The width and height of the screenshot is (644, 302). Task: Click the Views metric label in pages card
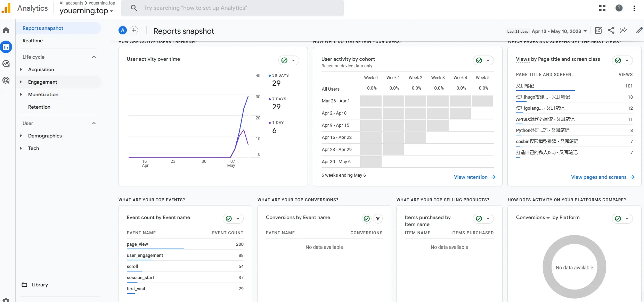523,59
